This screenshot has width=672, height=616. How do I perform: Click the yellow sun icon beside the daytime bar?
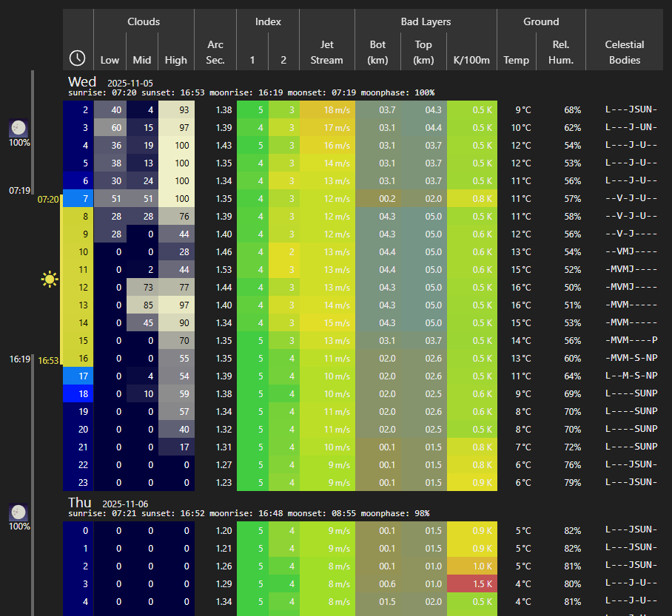tap(50, 279)
